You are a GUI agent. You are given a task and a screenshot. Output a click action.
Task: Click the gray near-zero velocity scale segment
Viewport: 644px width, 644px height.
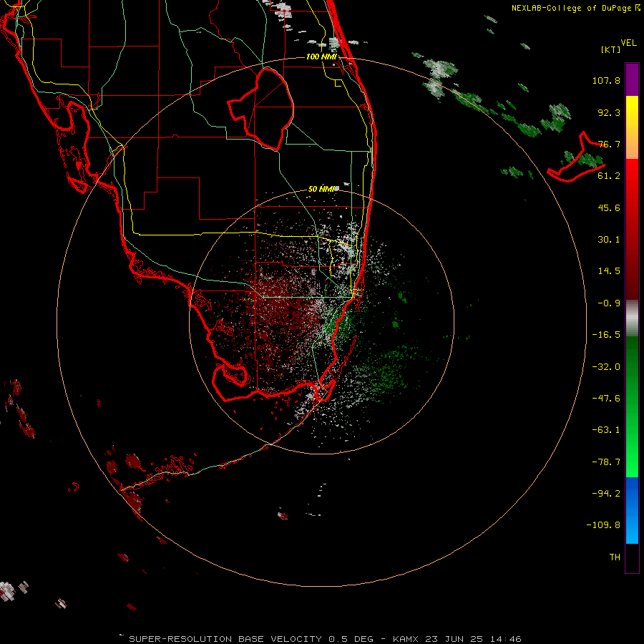click(x=632, y=318)
